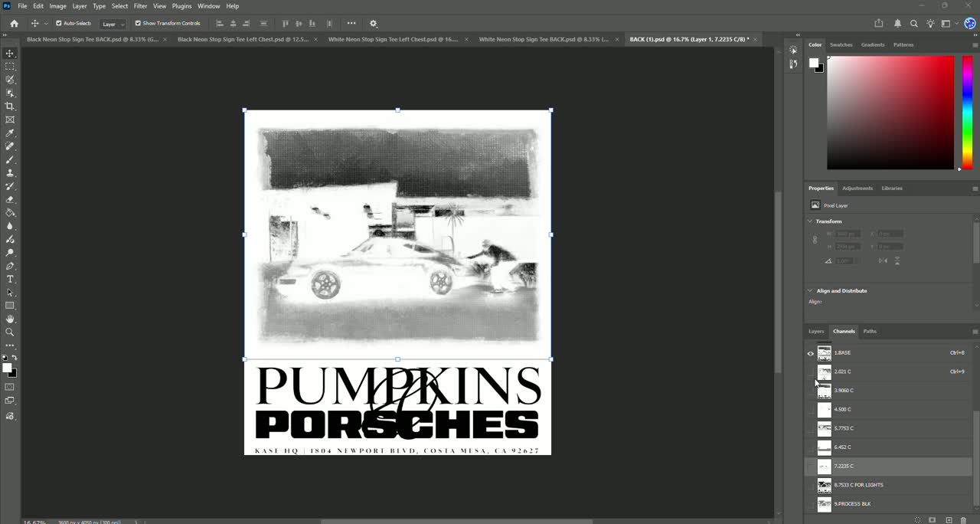Open the Auto-Select Layer dropdown

(x=113, y=24)
